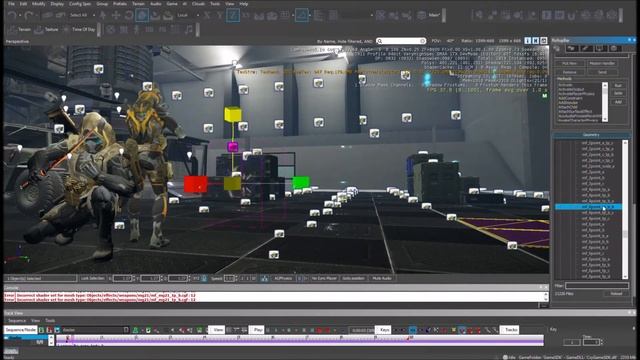This screenshot has width=640, height=360.
Task: Toggle the XY plane constraint
Action: pos(246,16)
